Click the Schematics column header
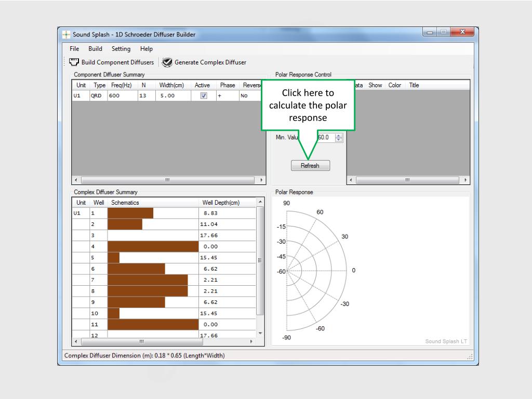532x399 pixels. click(x=153, y=203)
